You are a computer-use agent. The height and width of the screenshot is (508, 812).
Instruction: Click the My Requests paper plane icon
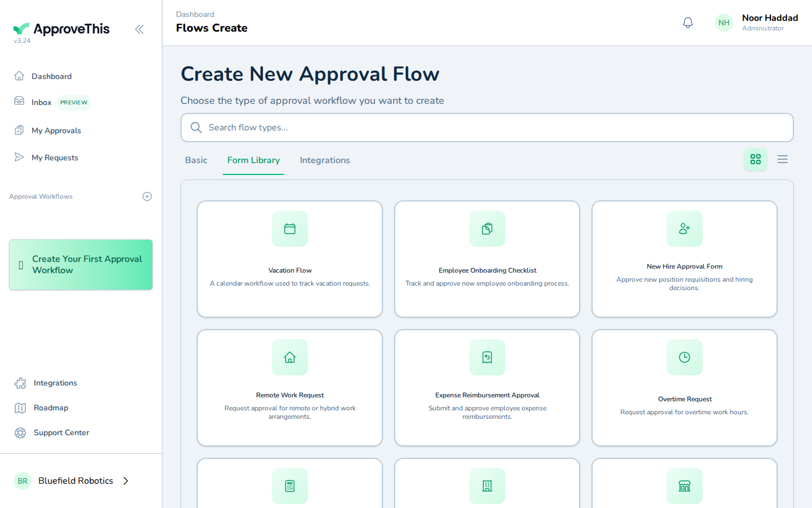click(19, 157)
